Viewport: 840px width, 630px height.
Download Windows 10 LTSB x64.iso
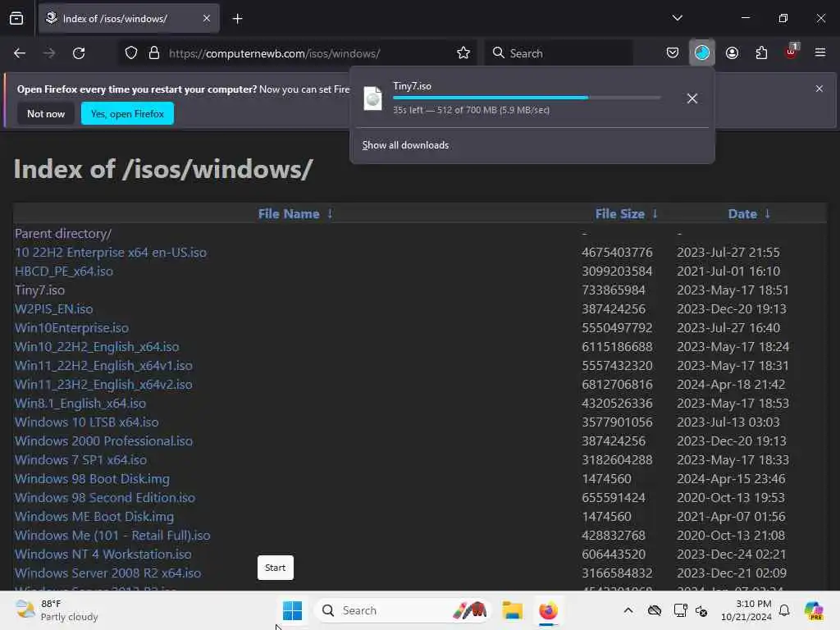(x=87, y=422)
